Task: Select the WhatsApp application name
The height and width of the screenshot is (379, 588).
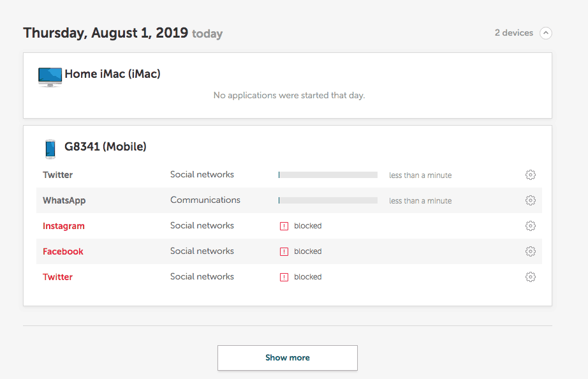Action: [64, 200]
